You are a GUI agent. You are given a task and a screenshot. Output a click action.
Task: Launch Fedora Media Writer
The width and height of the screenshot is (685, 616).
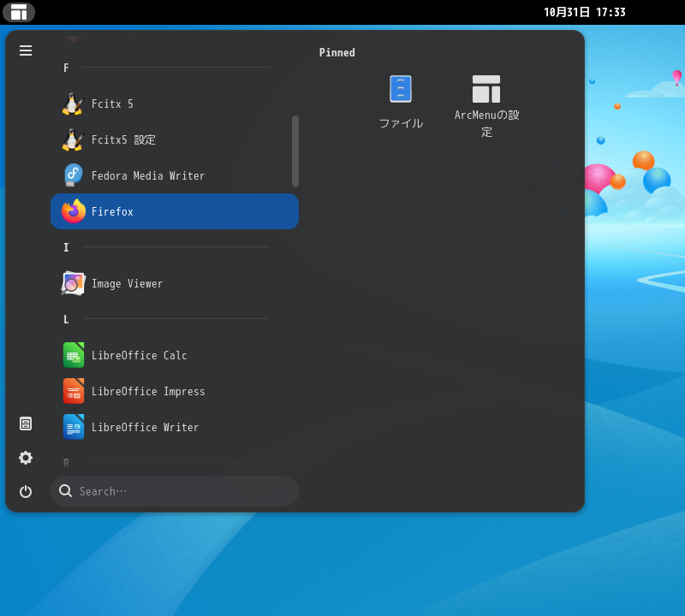click(175, 175)
